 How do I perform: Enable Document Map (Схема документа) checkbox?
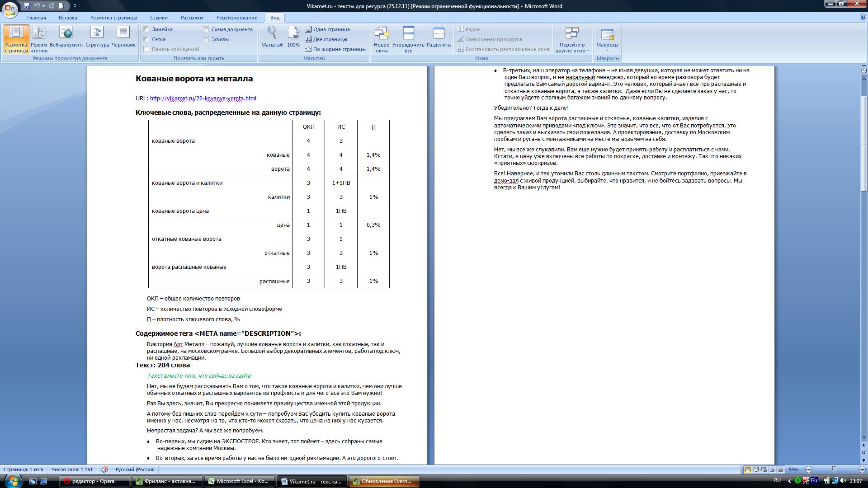(x=206, y=29)
